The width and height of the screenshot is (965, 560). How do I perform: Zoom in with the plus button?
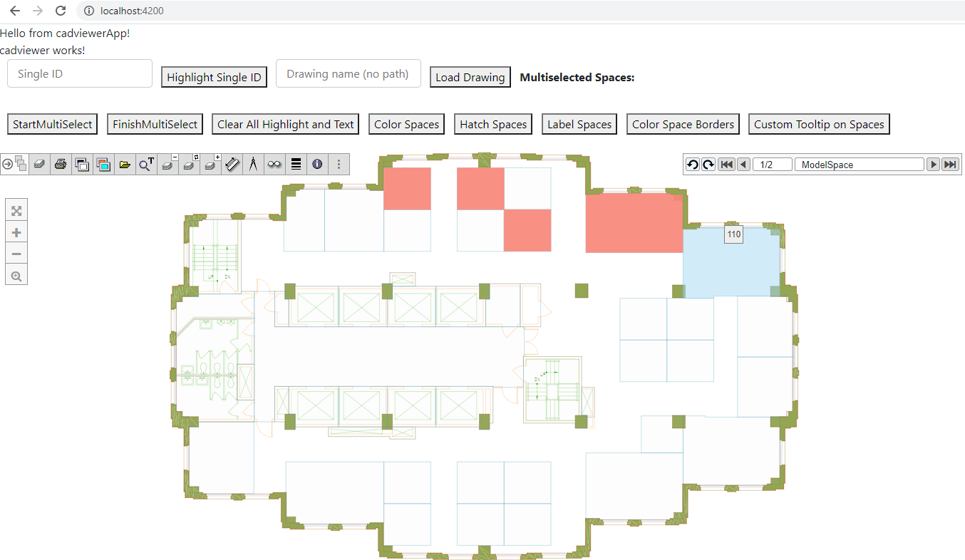[x=16, y=233]
